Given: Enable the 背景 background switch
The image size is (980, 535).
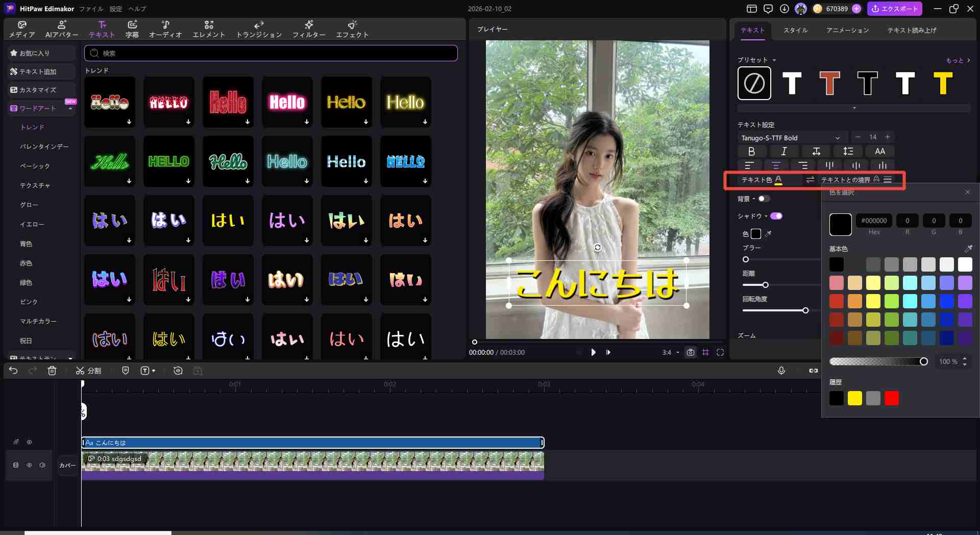Looking at the screenshot, I should (764, 199).
